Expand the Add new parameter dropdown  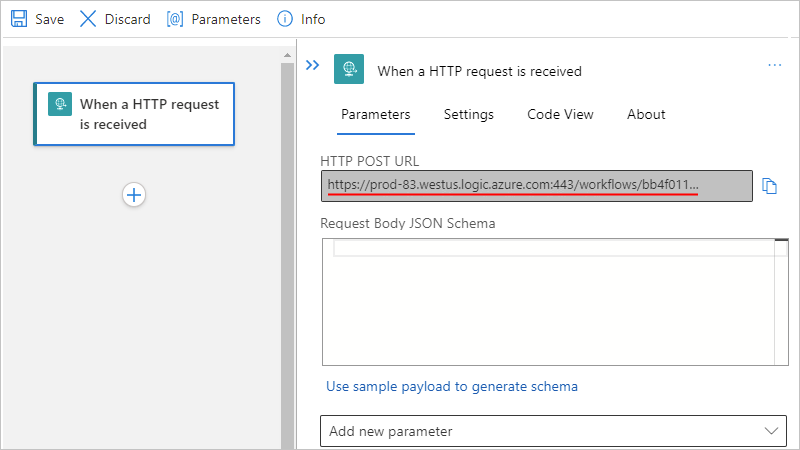(x=552, y=431)
